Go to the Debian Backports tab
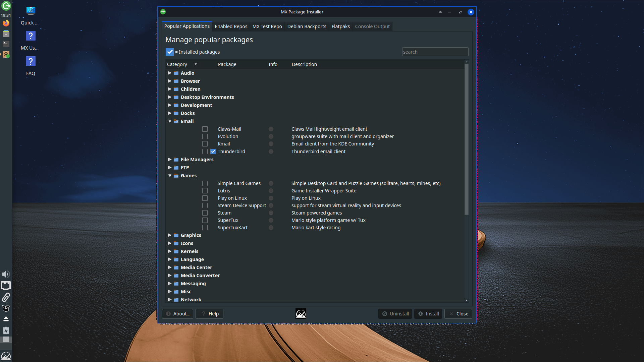The width and height of the screenshot is (644, 362). point(307,26)
